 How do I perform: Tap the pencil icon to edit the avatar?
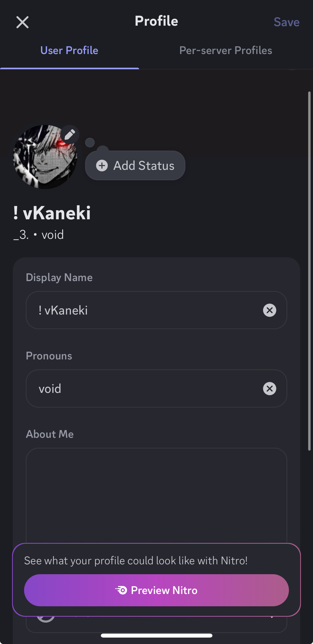(70, 135)
